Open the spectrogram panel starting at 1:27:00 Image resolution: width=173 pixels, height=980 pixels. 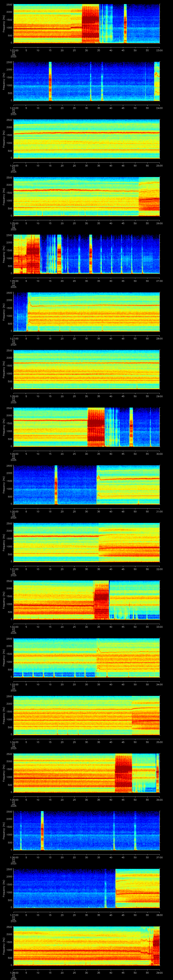coord(86,312)
